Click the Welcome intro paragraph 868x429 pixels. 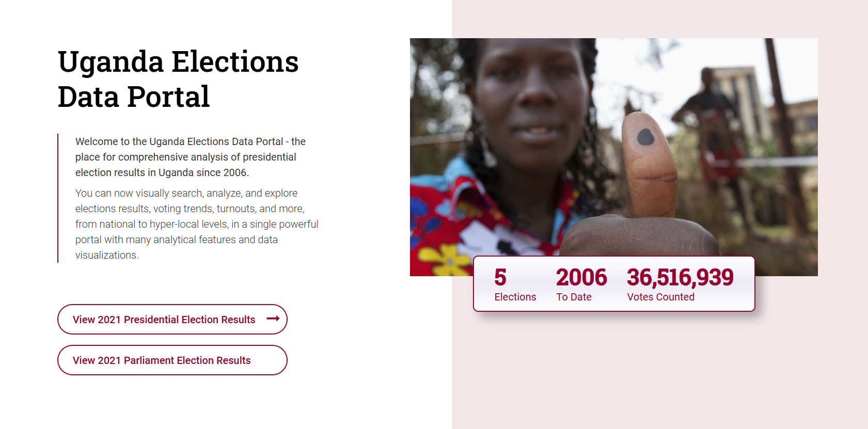(x=191, y=157)
